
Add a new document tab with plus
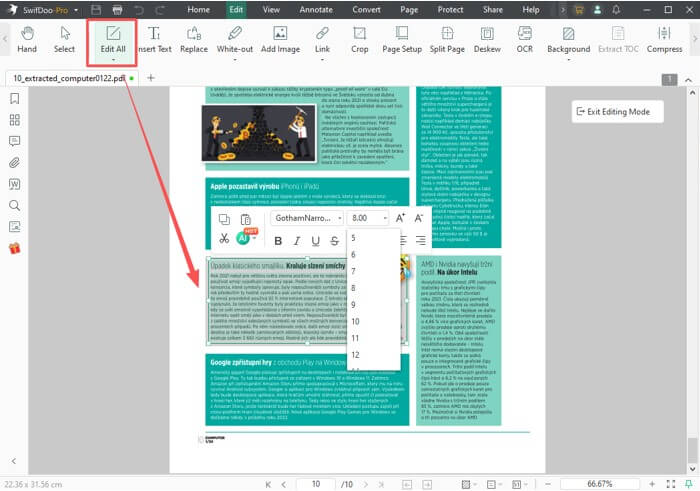(151, 78)
